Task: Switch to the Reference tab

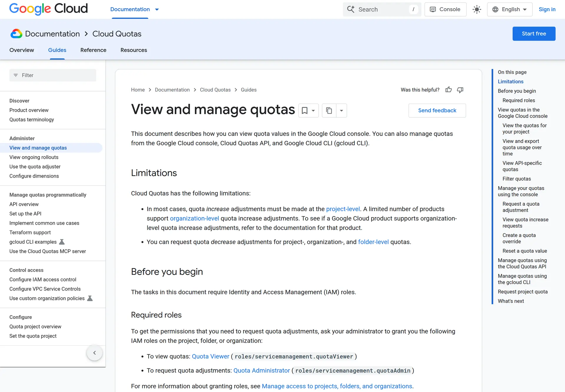Action: [x=93, y=50]
